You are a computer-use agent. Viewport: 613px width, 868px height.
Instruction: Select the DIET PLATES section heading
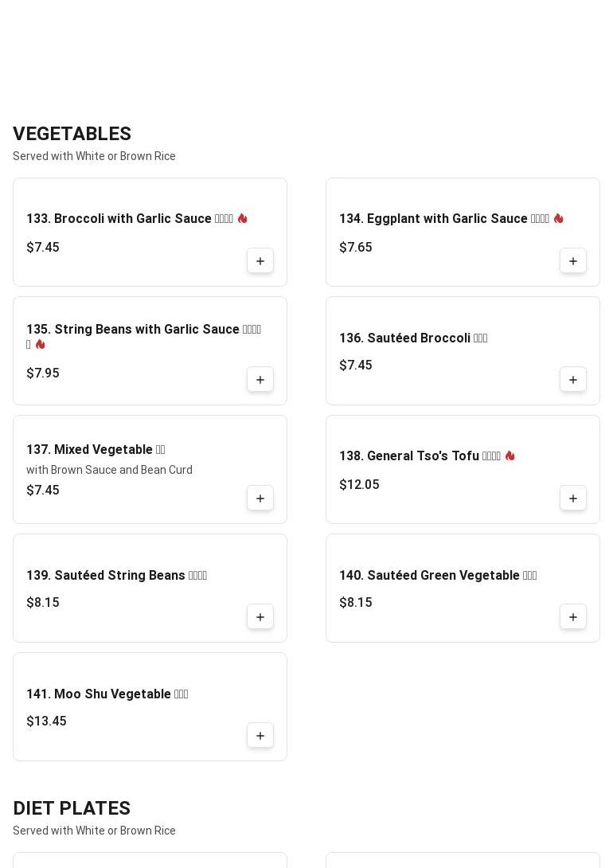point(72,808)
